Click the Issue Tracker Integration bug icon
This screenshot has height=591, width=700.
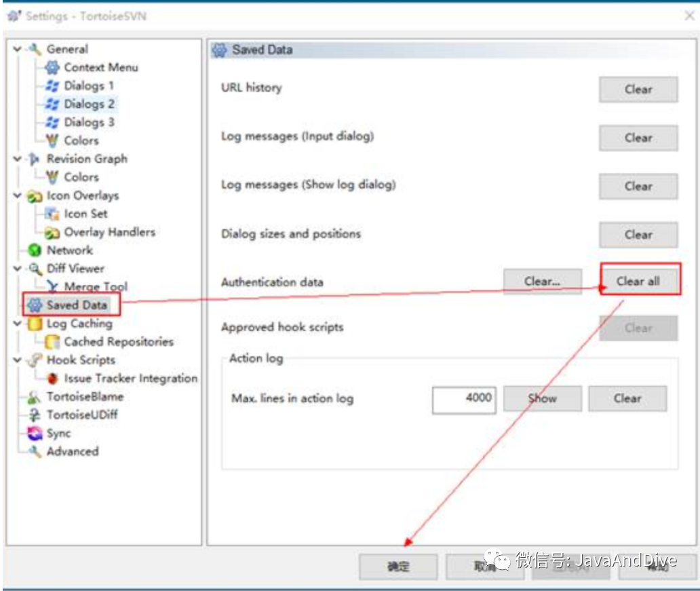53,379
